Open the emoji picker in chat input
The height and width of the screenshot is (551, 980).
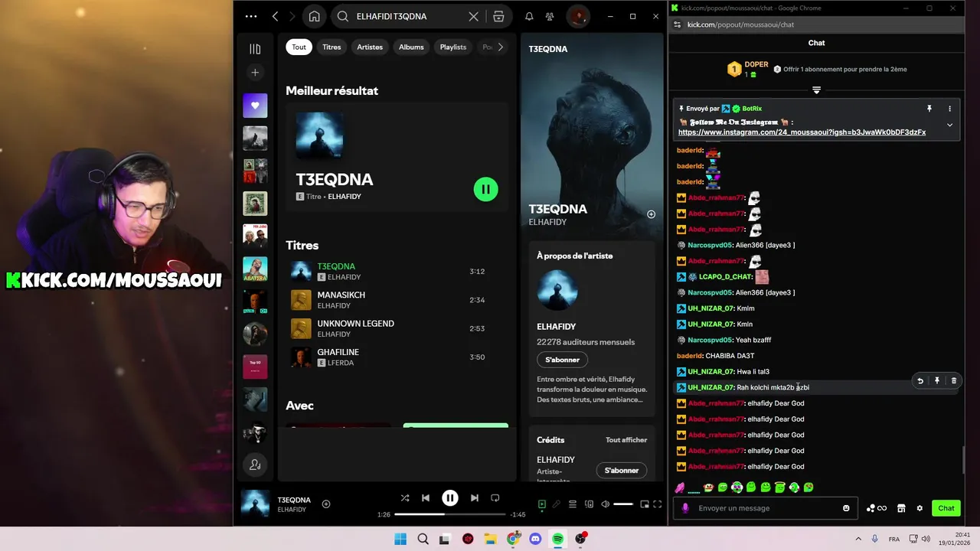pos(846,508)
